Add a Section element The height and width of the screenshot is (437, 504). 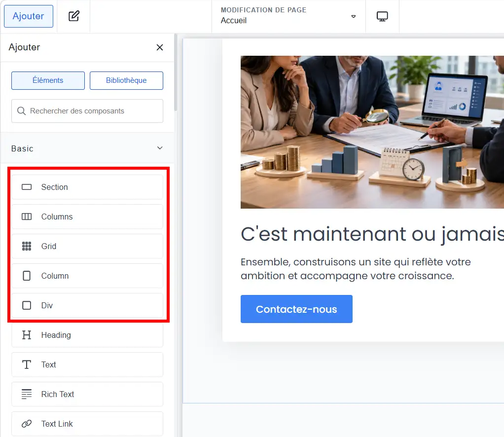point(87,187)
